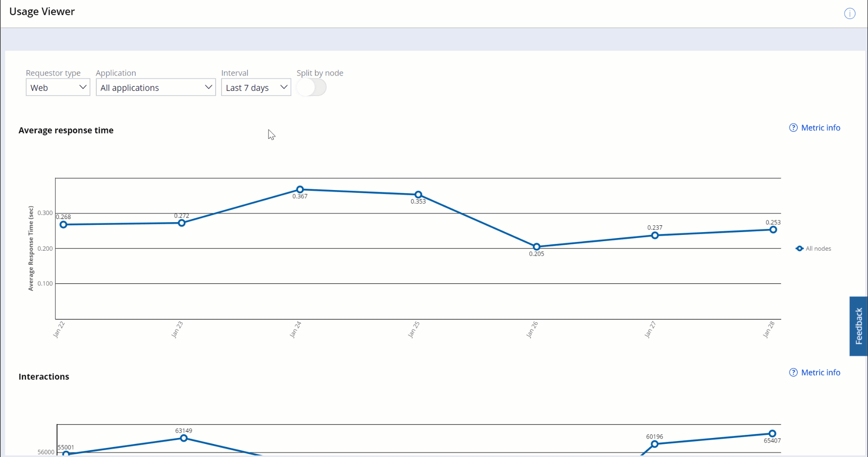This screenshot has width=868, height=457.
Task: Click the Usage Viewer page title
Action: [x=42, y=12]
